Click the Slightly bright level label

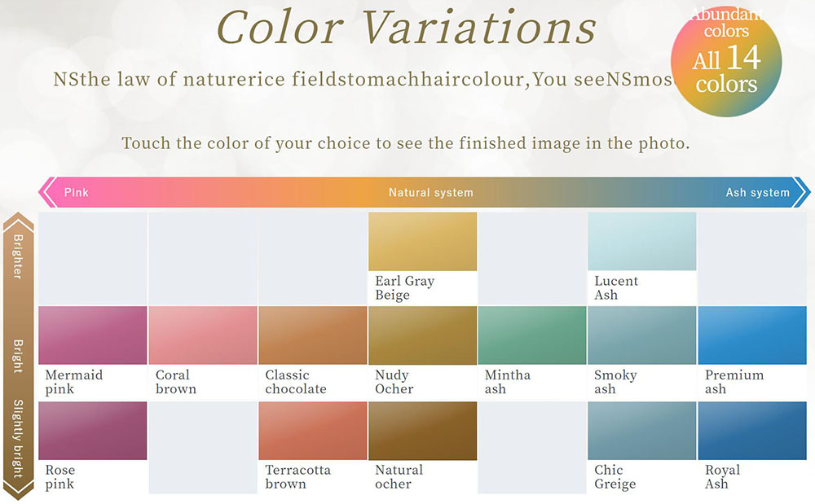18,437
